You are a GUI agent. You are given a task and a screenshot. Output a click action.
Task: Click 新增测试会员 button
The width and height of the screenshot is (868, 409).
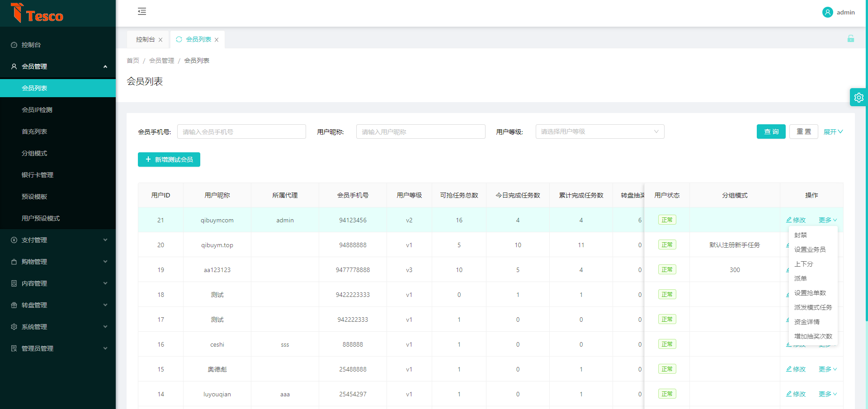(x=169, y=160)
